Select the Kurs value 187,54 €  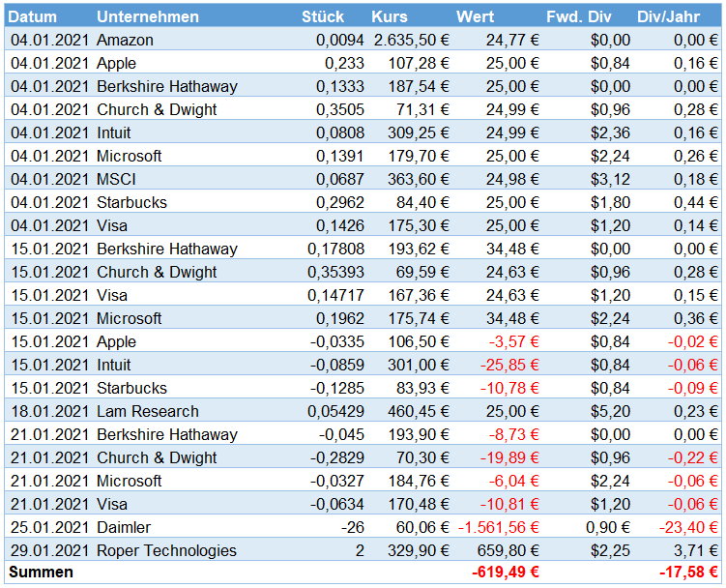tap(419, 86)
